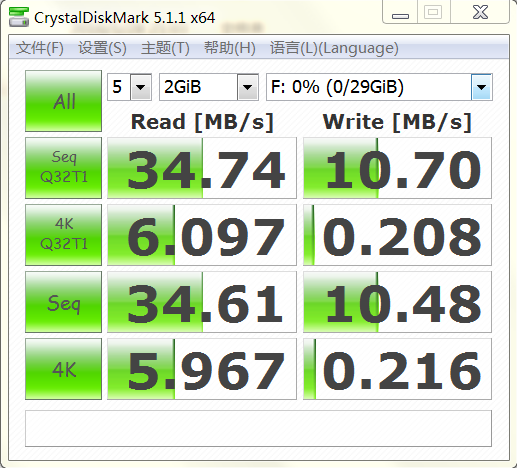This screenshot has height=468, width=517.
Task: Click the 4K read result 5.967
Action: [202, 369]
